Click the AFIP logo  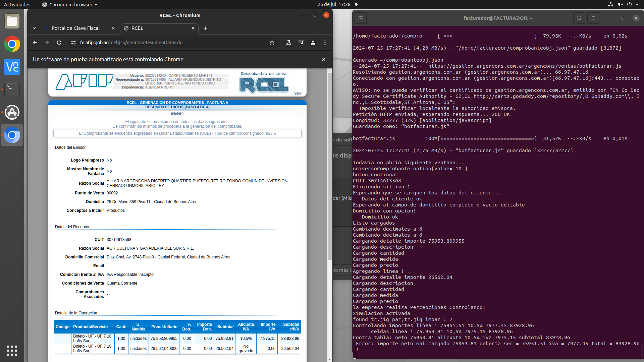pyautogui.click(x=84, y=81)
